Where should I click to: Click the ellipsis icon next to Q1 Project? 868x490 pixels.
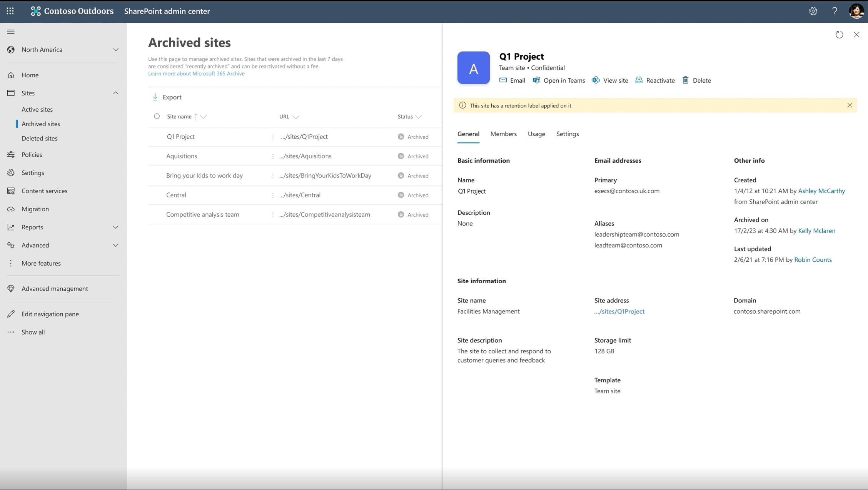click(273, 137)
